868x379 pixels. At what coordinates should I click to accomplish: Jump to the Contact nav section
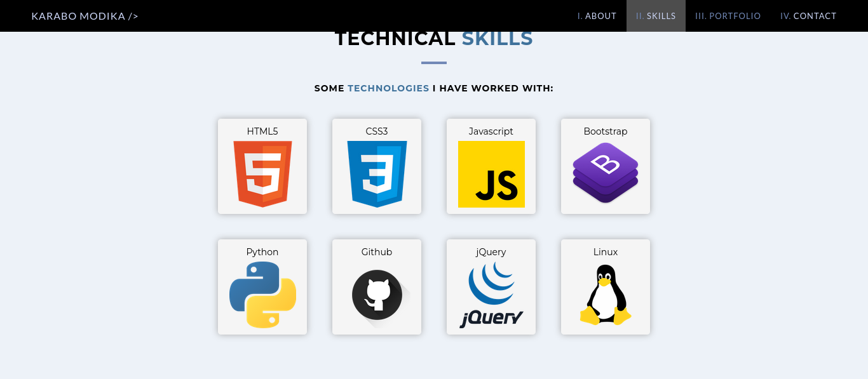[808, 16]
